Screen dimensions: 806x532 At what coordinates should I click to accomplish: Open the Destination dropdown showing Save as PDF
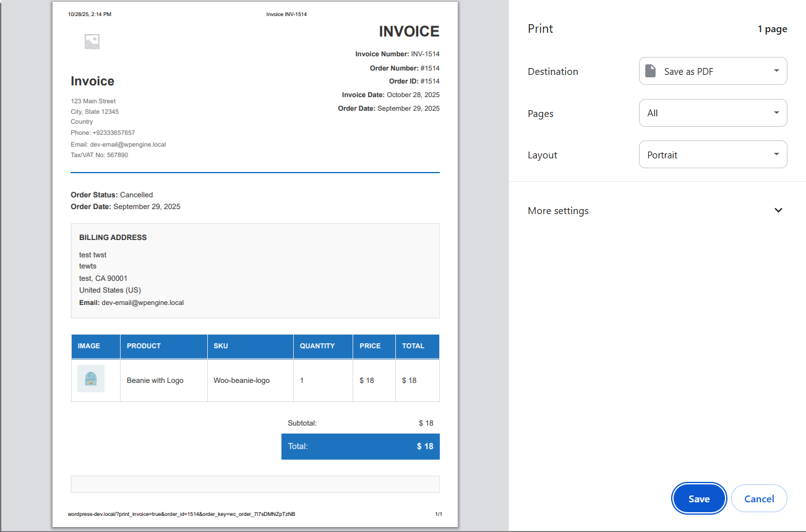[x=713, y=71]
